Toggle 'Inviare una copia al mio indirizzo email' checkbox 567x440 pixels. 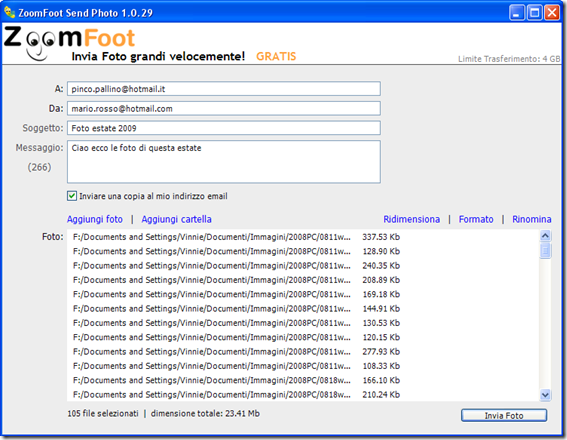[72, 196]
